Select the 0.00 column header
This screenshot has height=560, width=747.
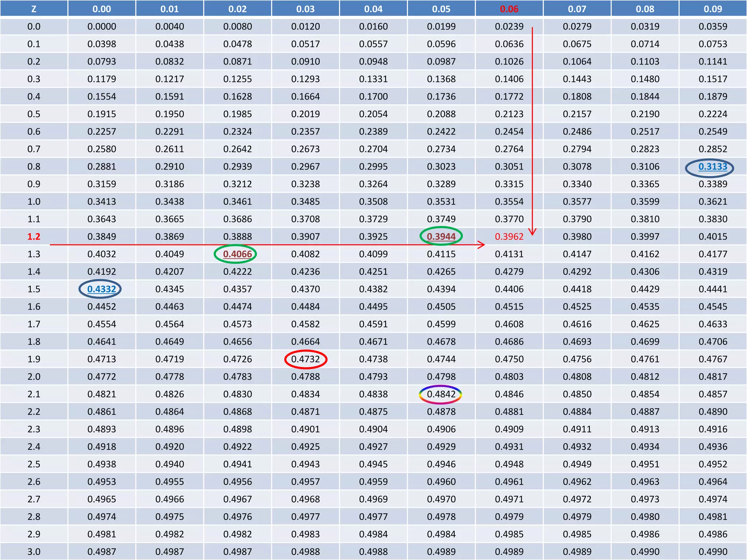[101, 9]
